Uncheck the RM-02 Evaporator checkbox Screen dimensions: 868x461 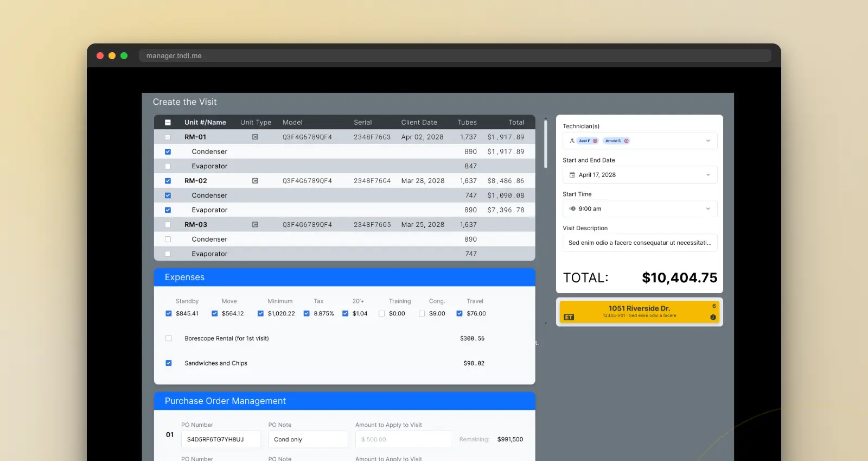(x=168, y=210)
